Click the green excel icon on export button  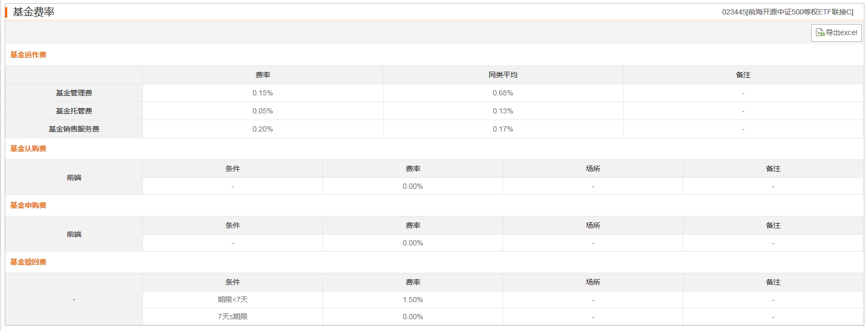point(819,32)
